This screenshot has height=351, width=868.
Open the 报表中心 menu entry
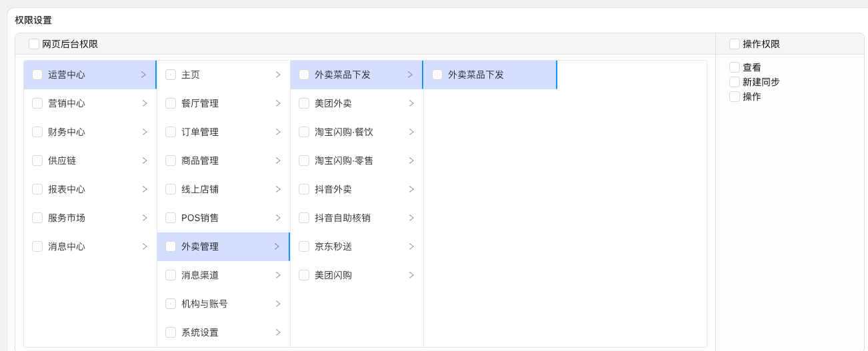tap(67, 189)
